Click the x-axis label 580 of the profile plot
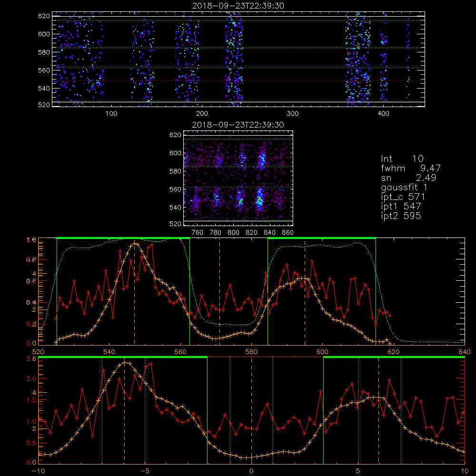 click(x=251, y=352)
